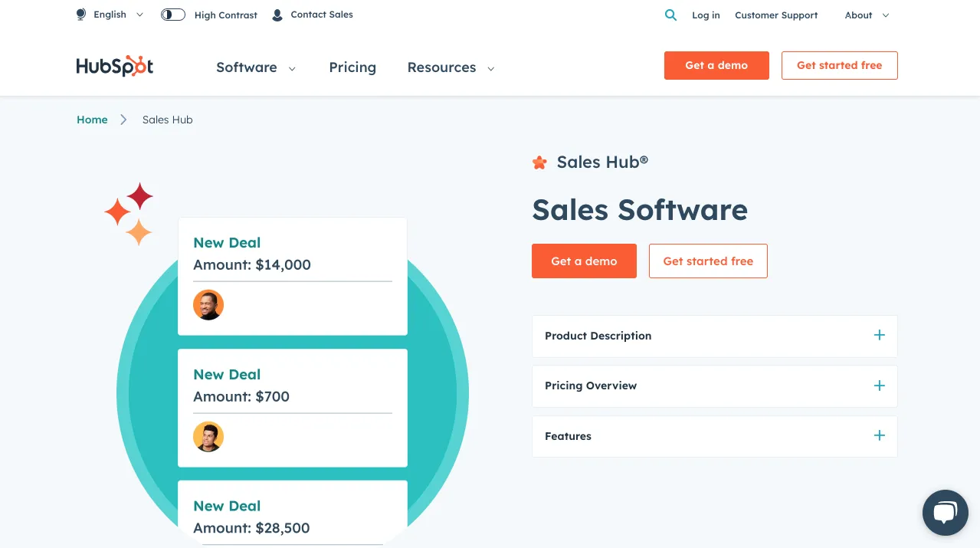Click the avatar on the $14,000 deal
The image size is (980, 548).
click(208, 304)
